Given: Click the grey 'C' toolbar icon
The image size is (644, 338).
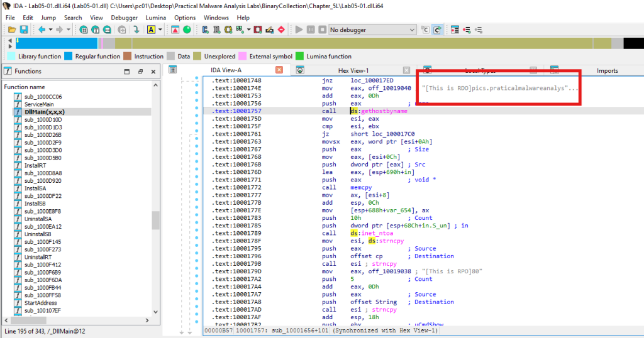Looking at the screenshot, I should pos(426,30).
